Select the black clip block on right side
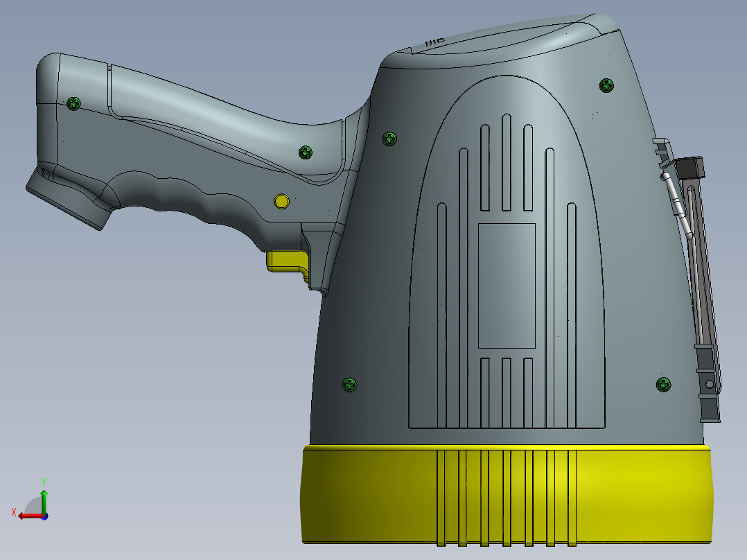Image resolution: width=747 pixels, height=560 pixels. [x=690, y=167]
